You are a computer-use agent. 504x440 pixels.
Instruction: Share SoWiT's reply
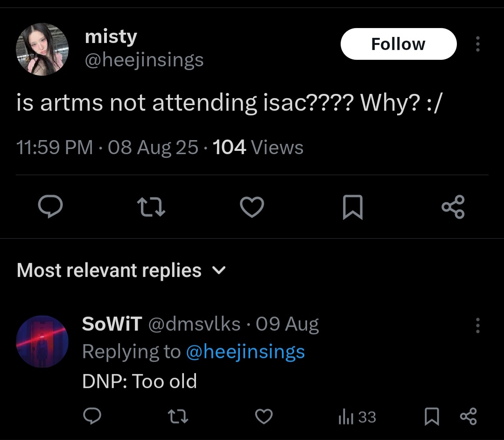coord(468,416)
